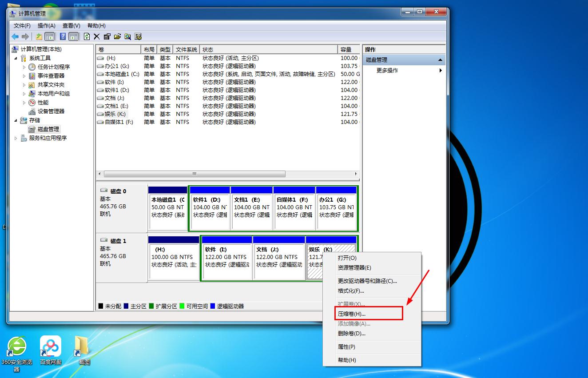Viewport: 588px width, 378px height.
Task: Click the volume list horizontal scrollbar
Action: (194, 174)
